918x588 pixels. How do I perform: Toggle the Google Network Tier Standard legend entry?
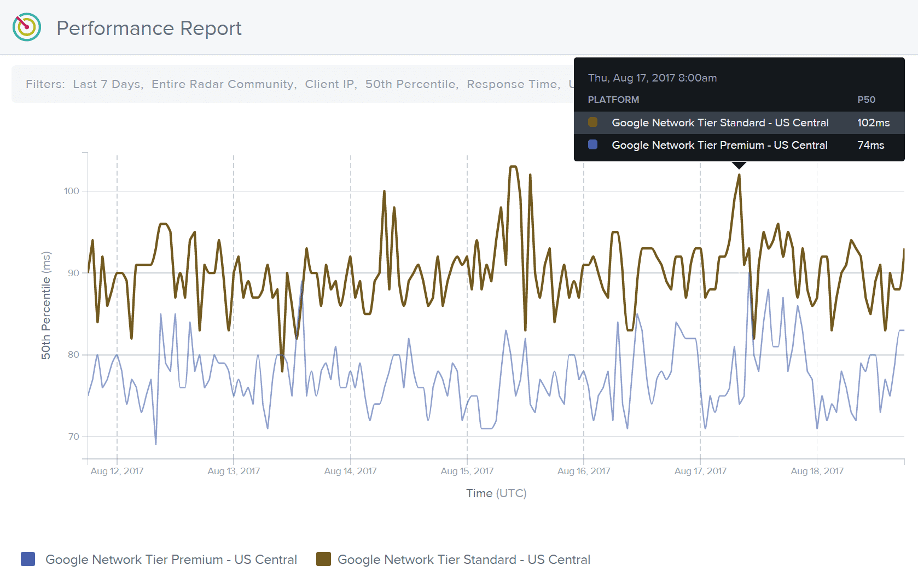464,560
